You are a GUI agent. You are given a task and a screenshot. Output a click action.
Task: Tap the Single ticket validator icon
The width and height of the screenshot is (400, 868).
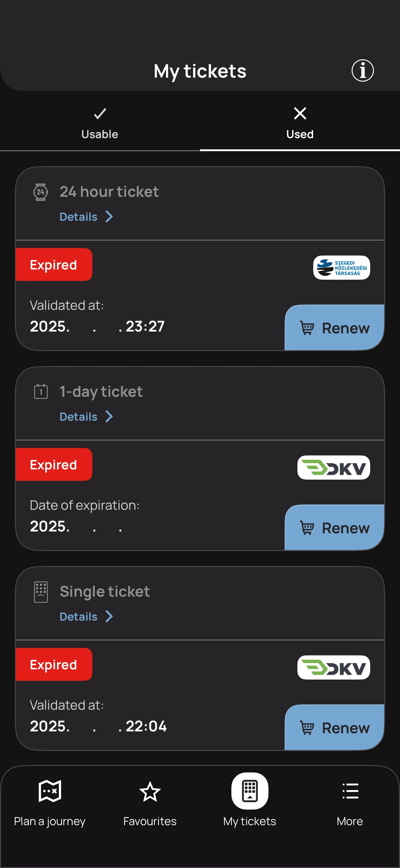41,592
